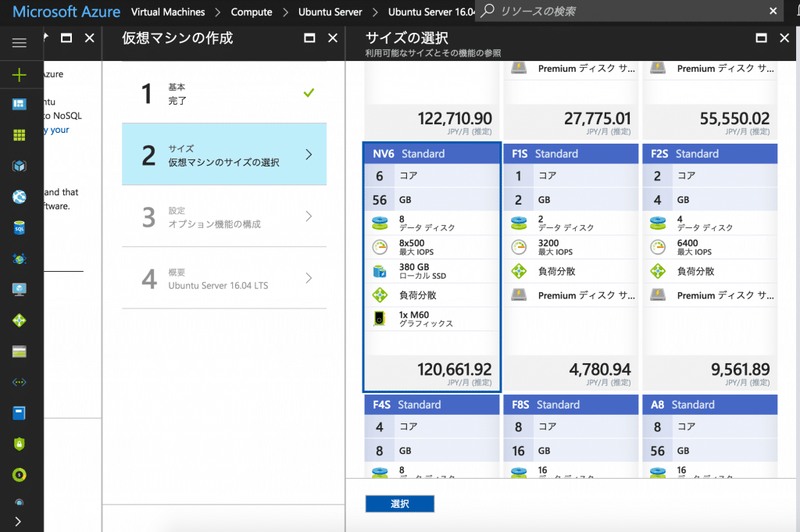Image resolution: width=800 pixels, height=532 pixels.
Task: Click NV6 8x500 IOPS gauge icon
Action: tap(380, 248)
